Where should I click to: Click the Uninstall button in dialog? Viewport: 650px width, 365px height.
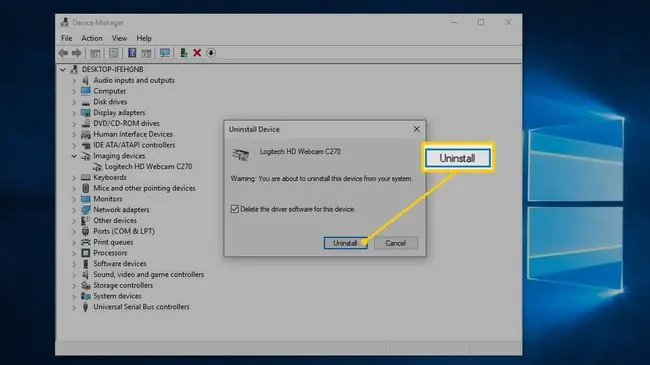pos(345,243)
